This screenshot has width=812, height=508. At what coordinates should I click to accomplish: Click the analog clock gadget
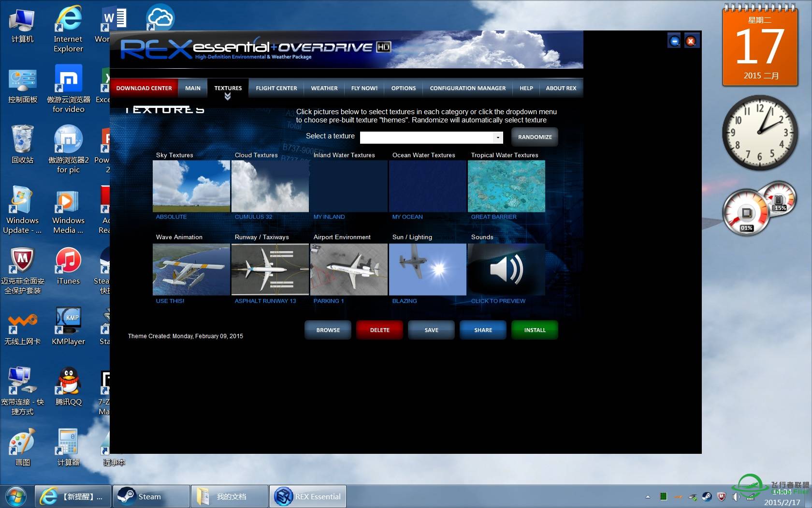(759, 133)
